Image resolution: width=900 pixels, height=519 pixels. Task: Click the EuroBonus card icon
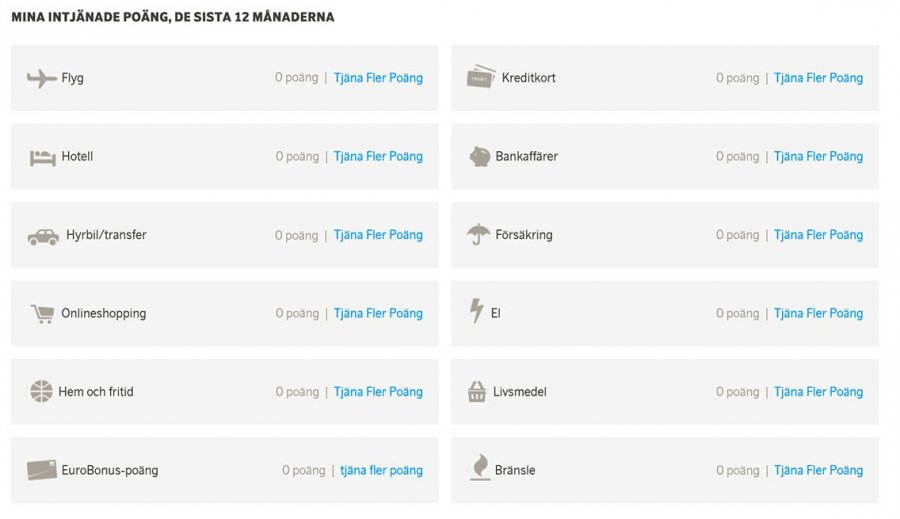tap(42, 470)
